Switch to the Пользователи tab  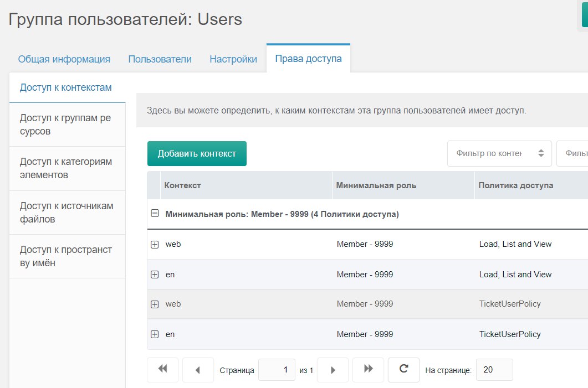pos(160,59)
